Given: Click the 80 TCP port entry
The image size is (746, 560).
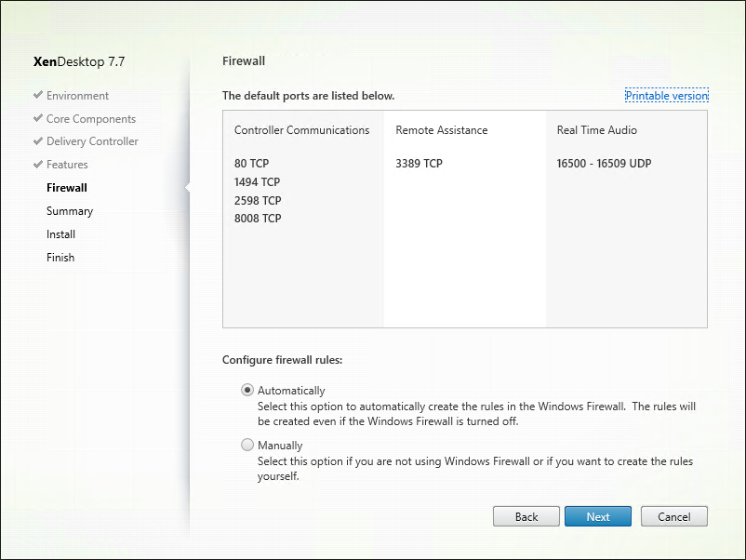Looking at the screenshot, I should tap(251, 163).
